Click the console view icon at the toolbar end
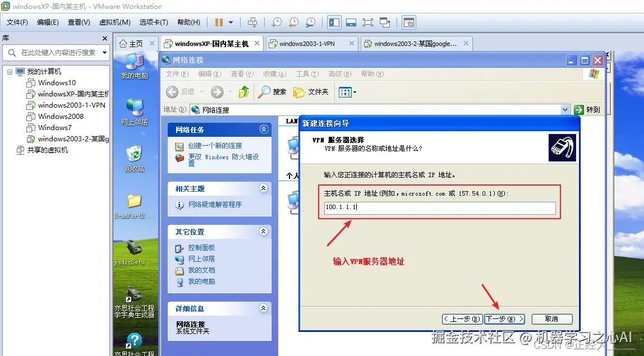Screen dimensions: 644x356 click(x=408, y=22)
